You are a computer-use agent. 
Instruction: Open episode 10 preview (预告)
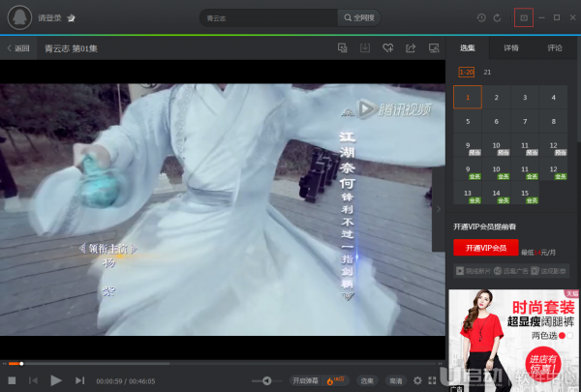pos(496,145)
